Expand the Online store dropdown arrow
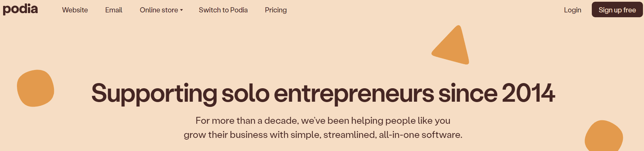The height and width of the screenshot is (151, 644). click(x=181, y=10)
